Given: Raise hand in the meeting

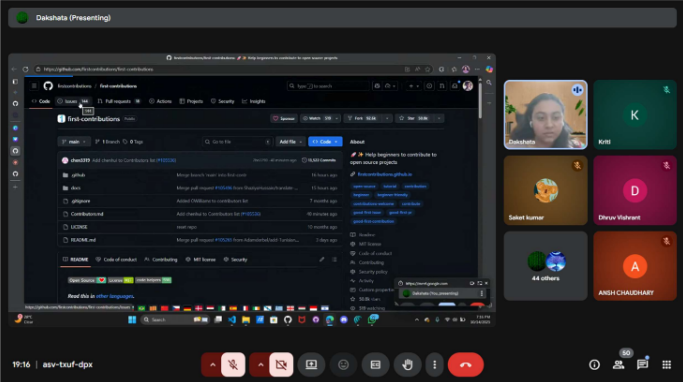Looking at the screenshot, I should coord(407,365).
